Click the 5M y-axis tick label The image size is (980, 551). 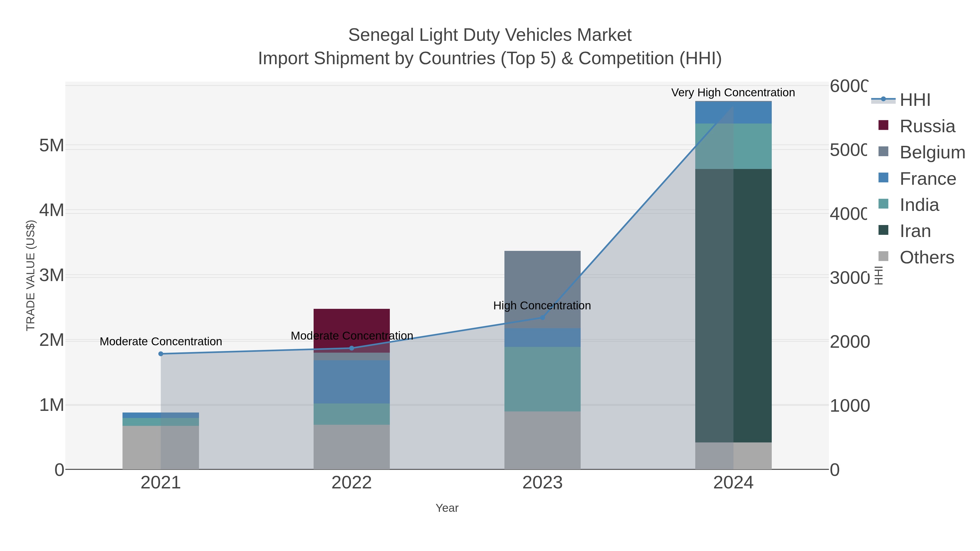[x=52, y=145]
